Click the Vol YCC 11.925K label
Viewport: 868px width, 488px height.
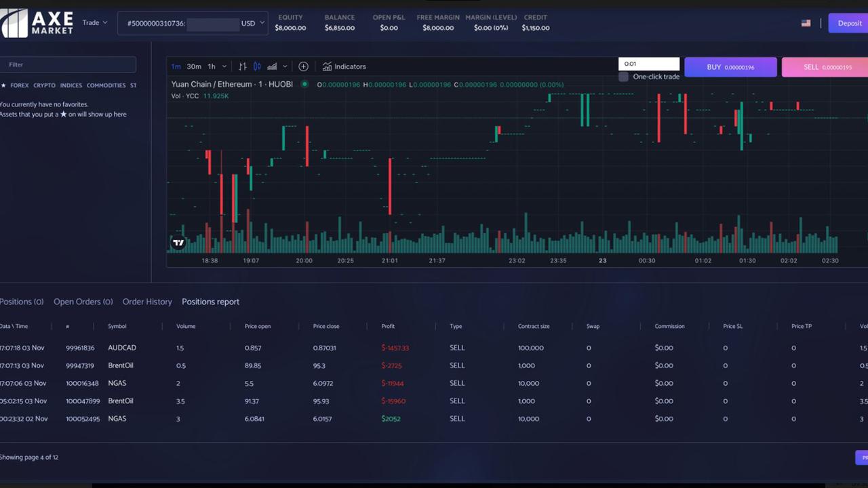[200, 96]
